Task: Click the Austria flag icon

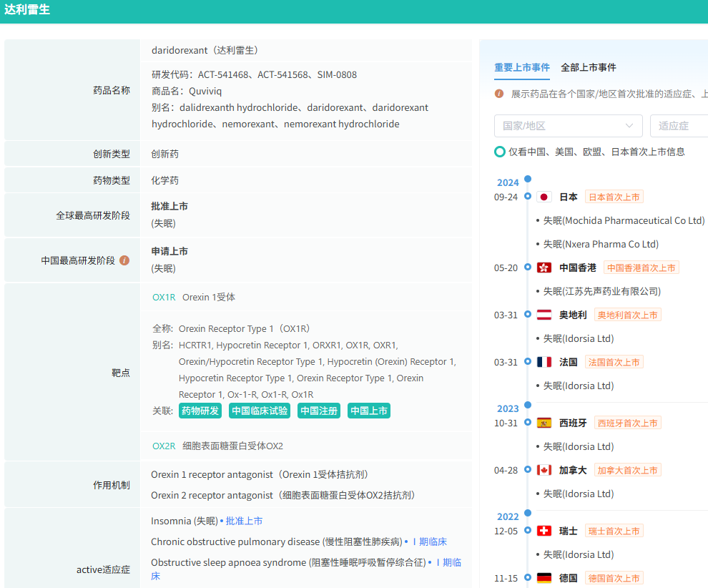Action: (x=544, y=315)
